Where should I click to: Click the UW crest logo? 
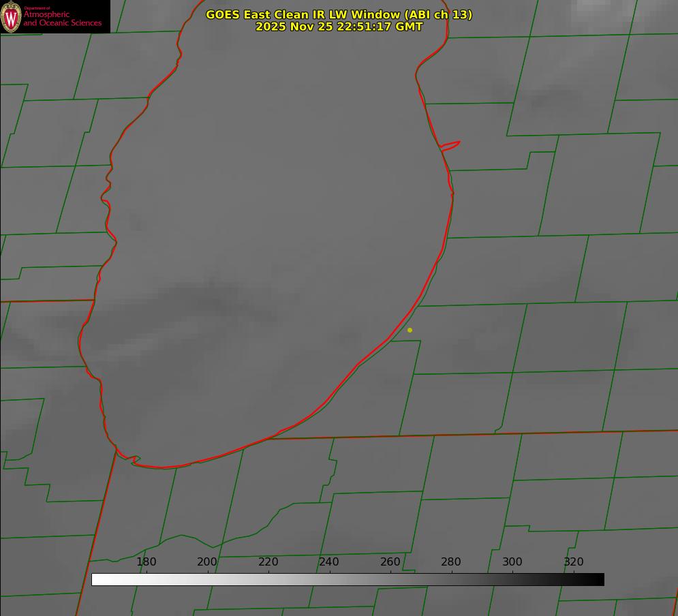tap(11, 16)
